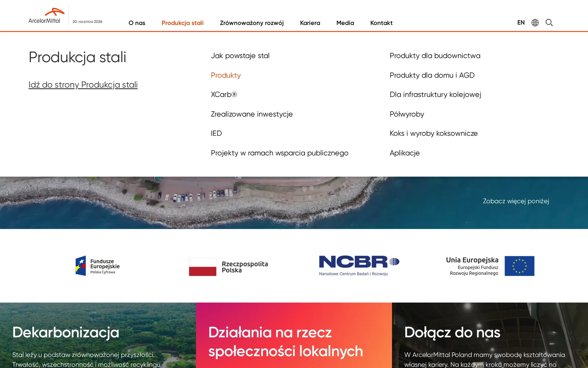Select the Produkty submenu item
This screenshot has width=588, height=368.
coord(226,75)
